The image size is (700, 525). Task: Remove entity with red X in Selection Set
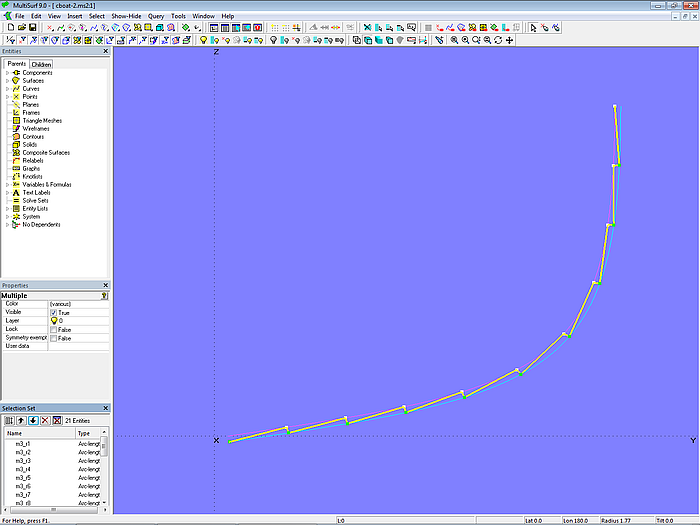45,420
